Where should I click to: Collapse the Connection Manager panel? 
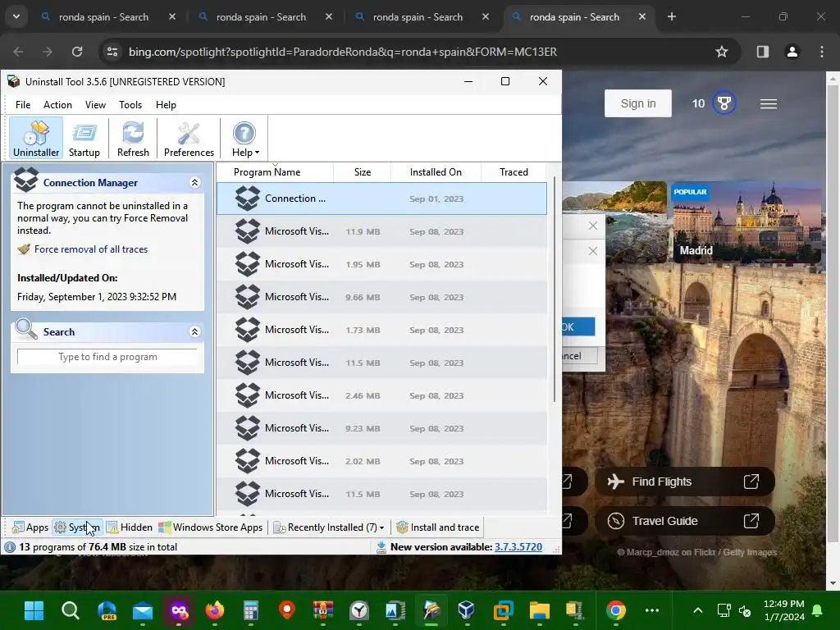(194, 183)
